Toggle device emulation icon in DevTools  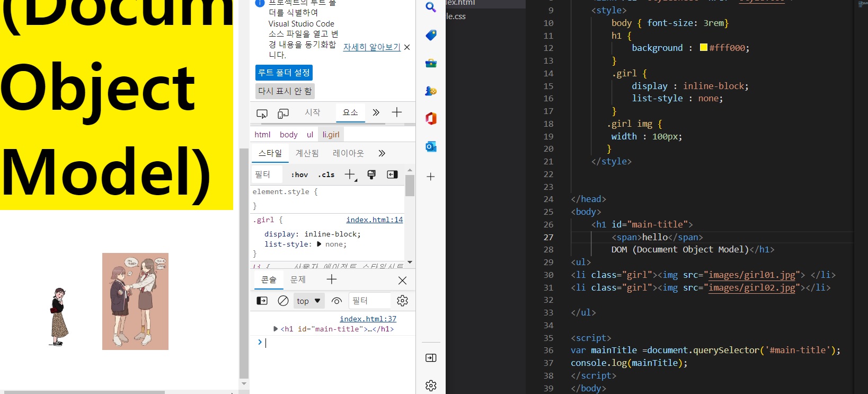pyautogui.click(x=283, y=113)
